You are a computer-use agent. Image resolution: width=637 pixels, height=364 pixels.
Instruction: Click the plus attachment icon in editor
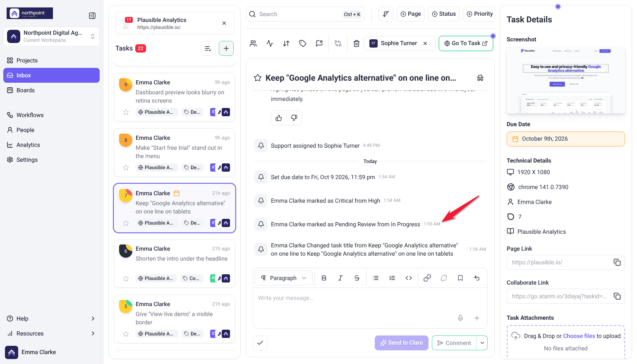477,318
